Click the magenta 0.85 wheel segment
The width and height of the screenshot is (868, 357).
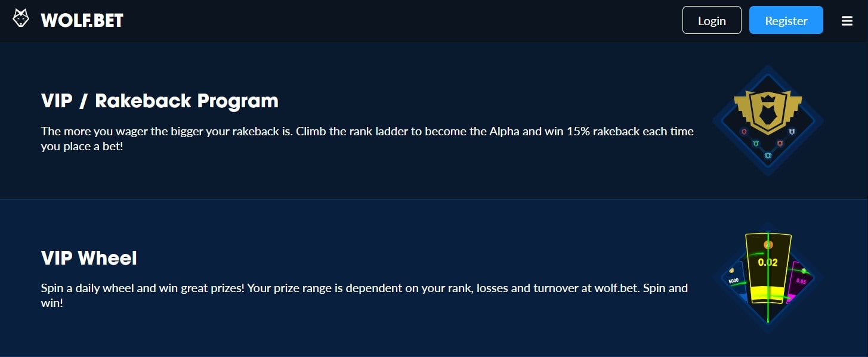pyautogui.click(x=800, y=283)
